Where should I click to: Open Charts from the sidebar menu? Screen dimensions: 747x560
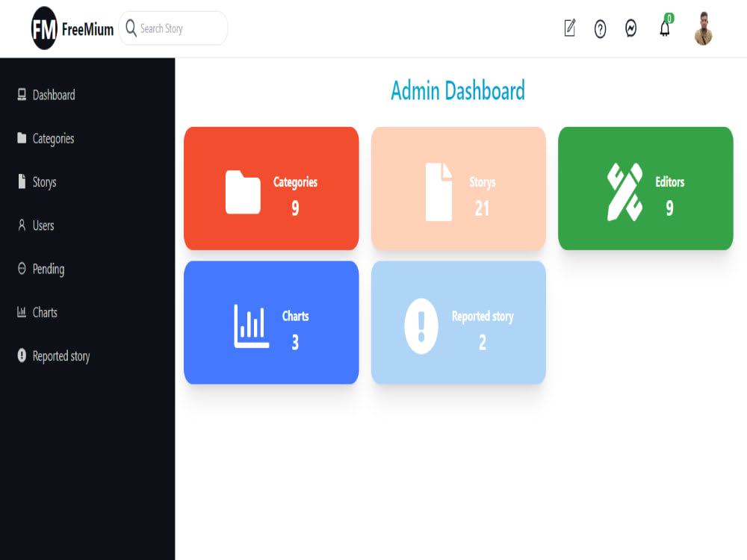45,313
